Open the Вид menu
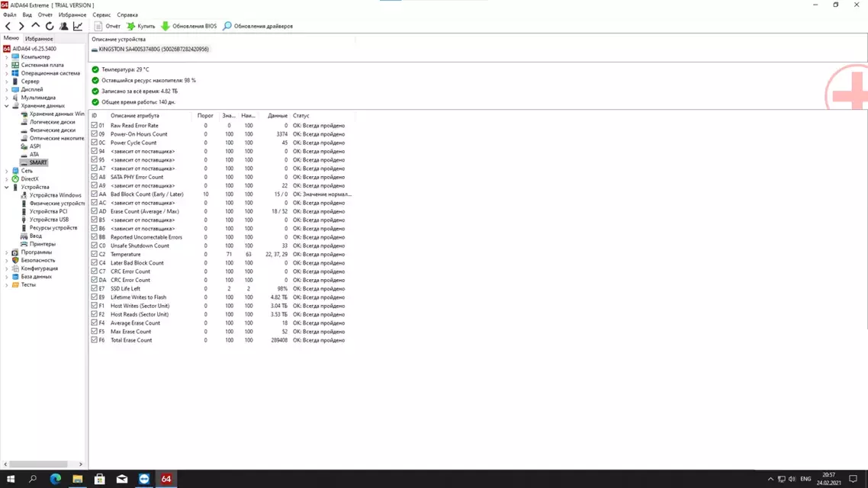This screenshot has height=488, width=868. click(x=27, y=15)
